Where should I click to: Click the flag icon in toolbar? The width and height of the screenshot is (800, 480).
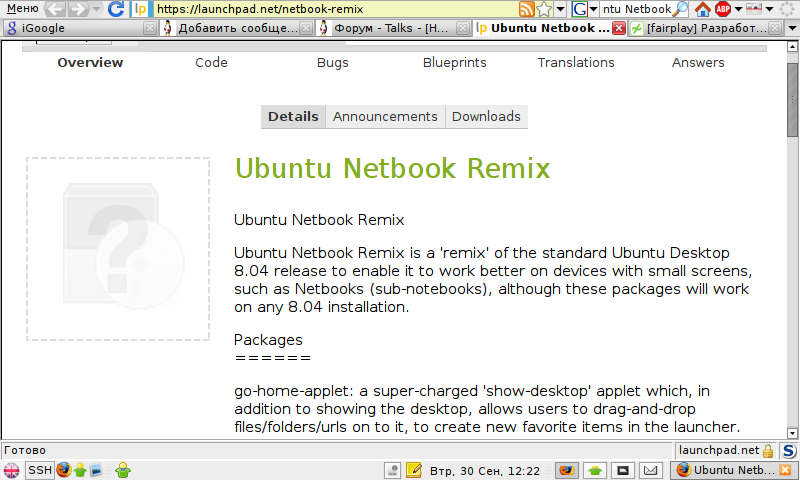[x=754, y=8]
